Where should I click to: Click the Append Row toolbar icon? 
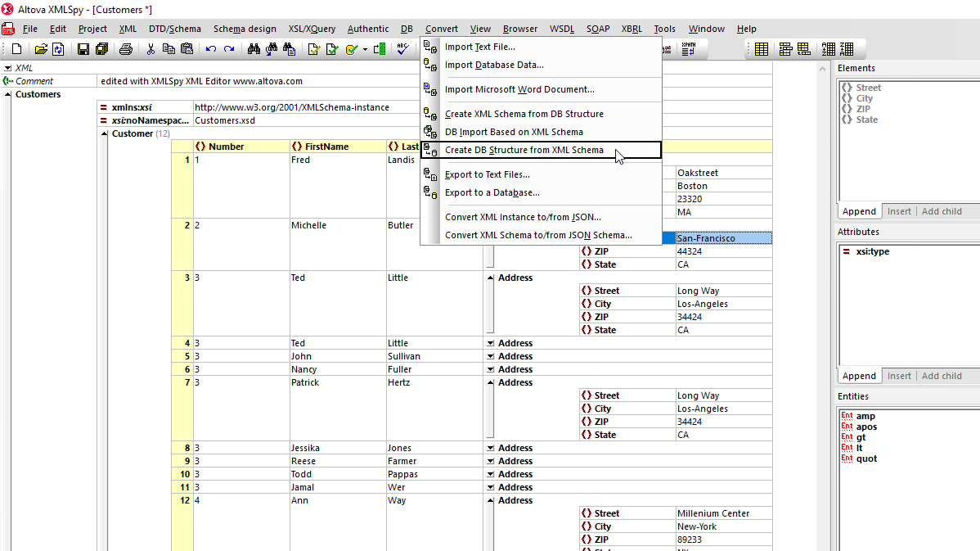coord(804,49)
